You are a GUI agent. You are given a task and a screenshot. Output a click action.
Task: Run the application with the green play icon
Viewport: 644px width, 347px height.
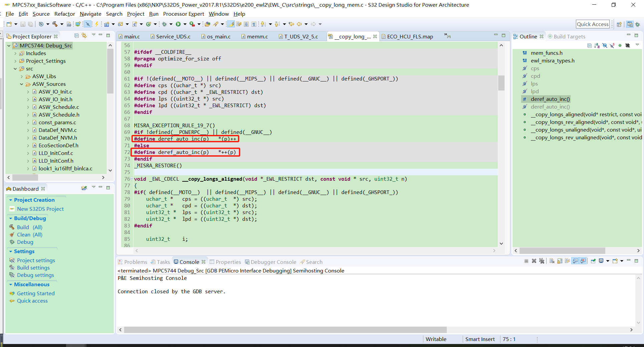coord(178,24)
